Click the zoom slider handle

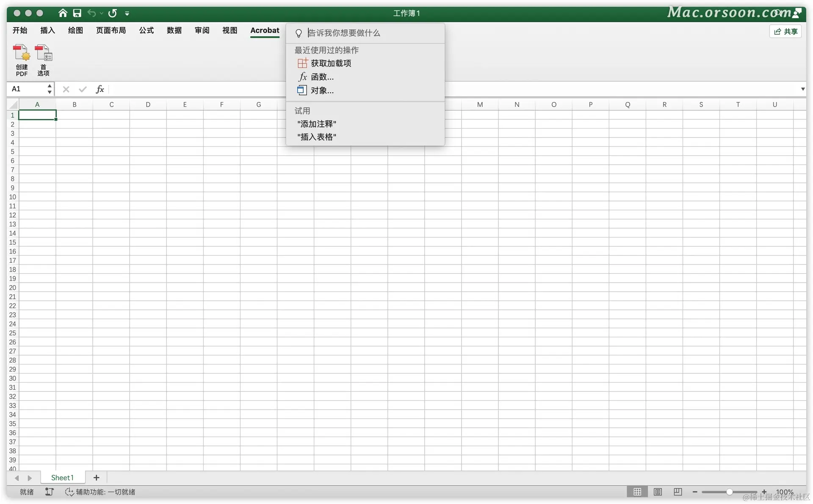pyautogui.click(x=729, y=492)
